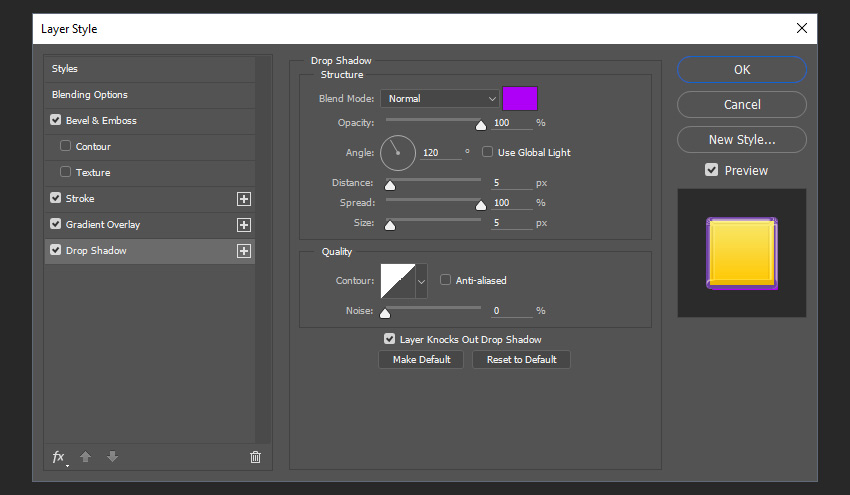850x495 pixels.
Task: Open the Styles section in sidebar
Action: pyautogui.click(x=65, y=69)
